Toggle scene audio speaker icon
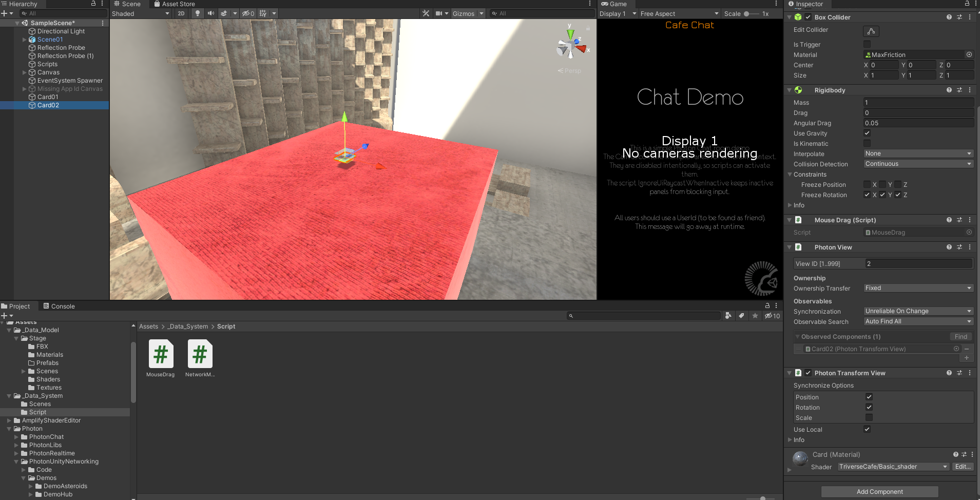The height and width of the screenshot is (500, 980). pos(210,13)
